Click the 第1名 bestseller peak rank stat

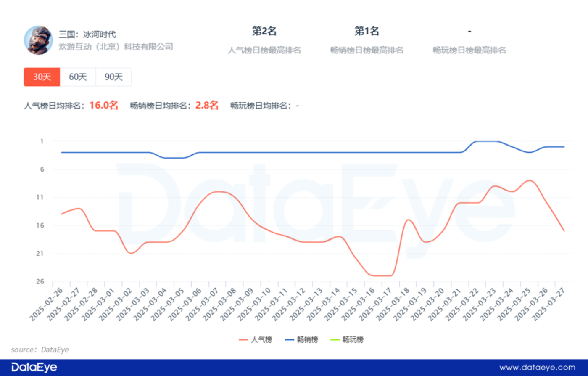click(367, 31)
